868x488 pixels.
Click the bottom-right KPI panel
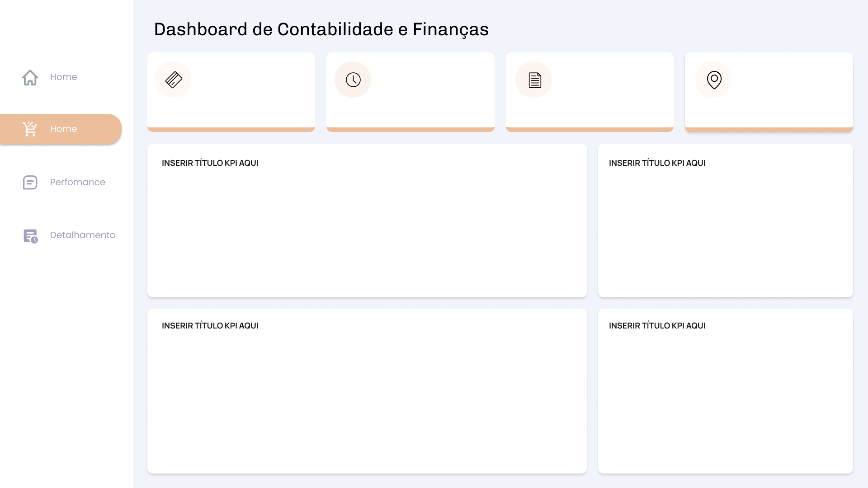(x=725, y=391)
